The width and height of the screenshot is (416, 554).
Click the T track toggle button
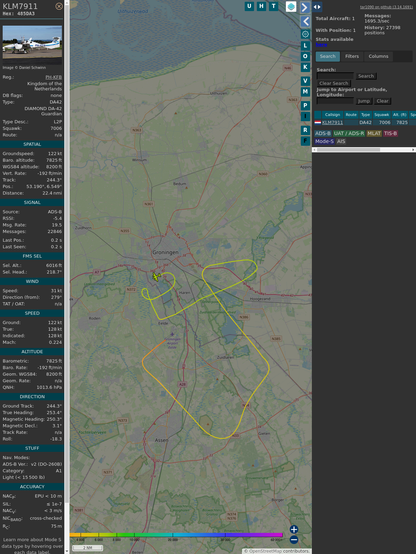[x=273, y=6]
